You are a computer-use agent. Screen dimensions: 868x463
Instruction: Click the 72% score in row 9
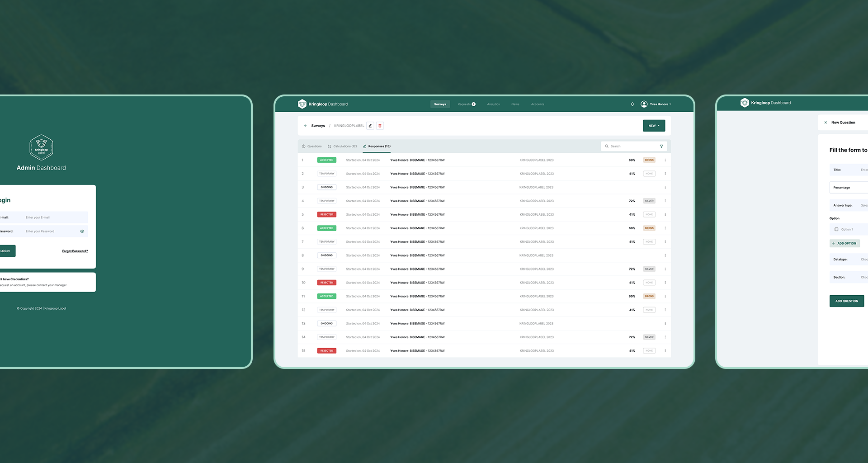(x=632, y=269)
